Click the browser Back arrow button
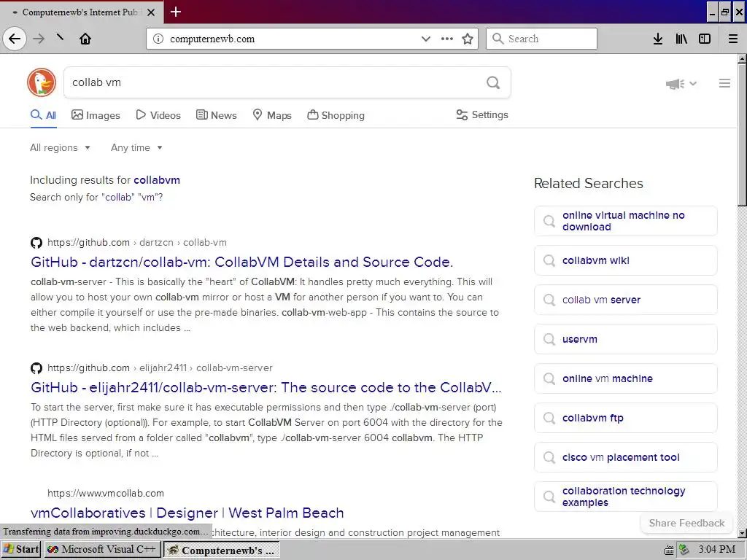Viewport: 747px width, 560px height. coord(15,39)
